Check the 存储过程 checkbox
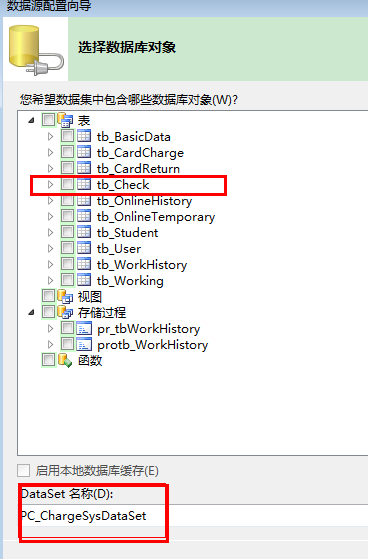The height and width of the screenshot is (559, 368). pos(48,312)
